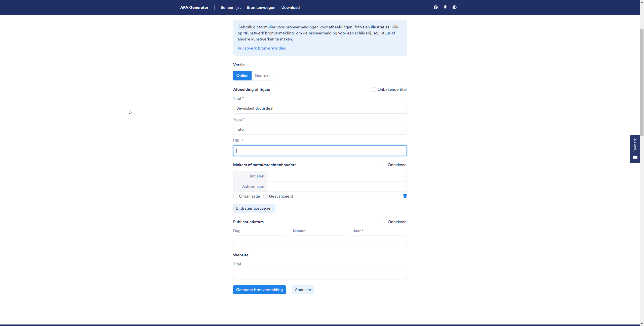This screenshot has height=326, width=644.
Task: Switch version to Gedrukt
Action: [262, 76]
